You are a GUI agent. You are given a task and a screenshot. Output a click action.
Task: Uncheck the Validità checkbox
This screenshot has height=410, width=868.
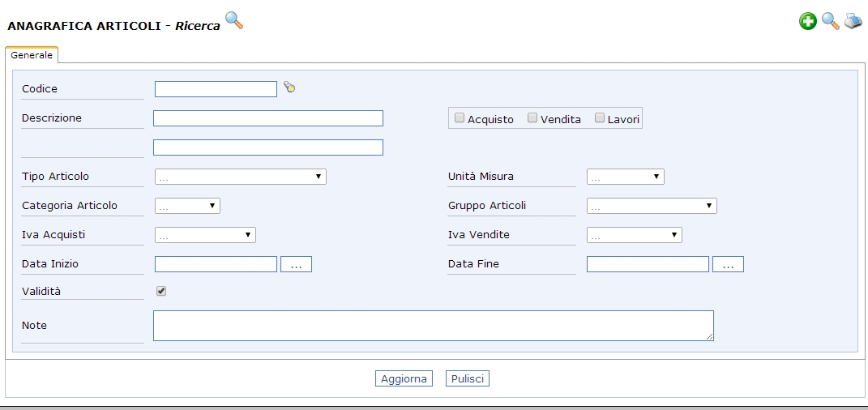(x=161, y=291)
